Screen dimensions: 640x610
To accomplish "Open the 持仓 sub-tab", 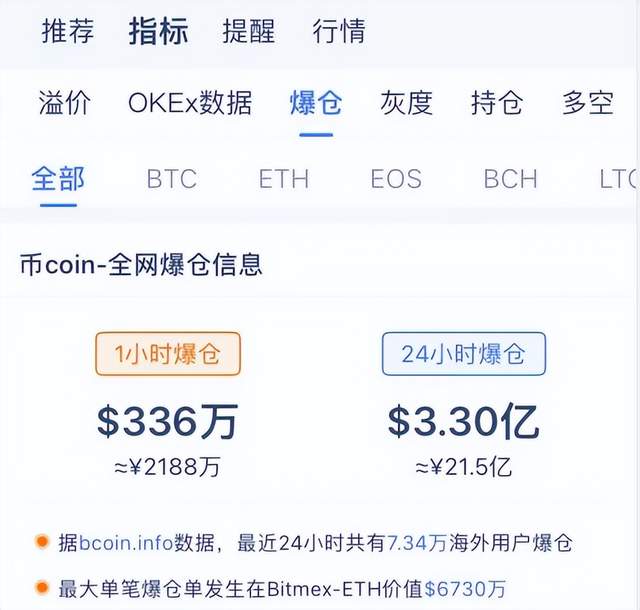I will click(x=497, y=102).
